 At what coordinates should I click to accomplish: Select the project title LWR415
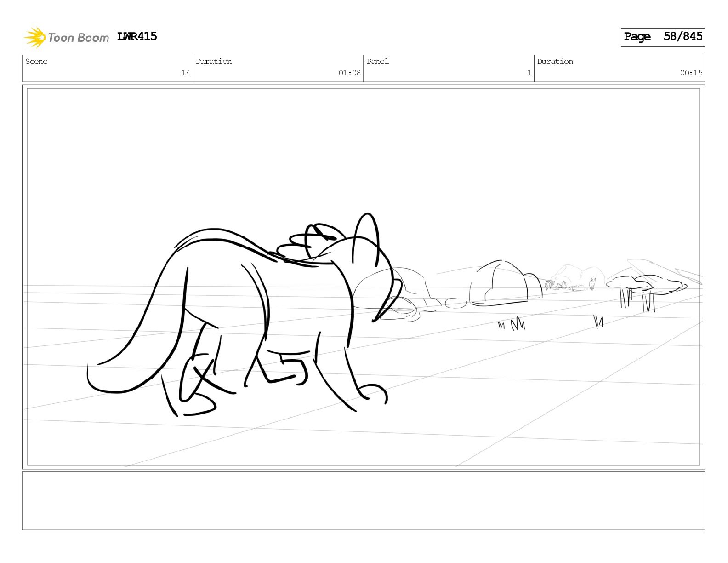pyautogui.click(x=137, y=36)
